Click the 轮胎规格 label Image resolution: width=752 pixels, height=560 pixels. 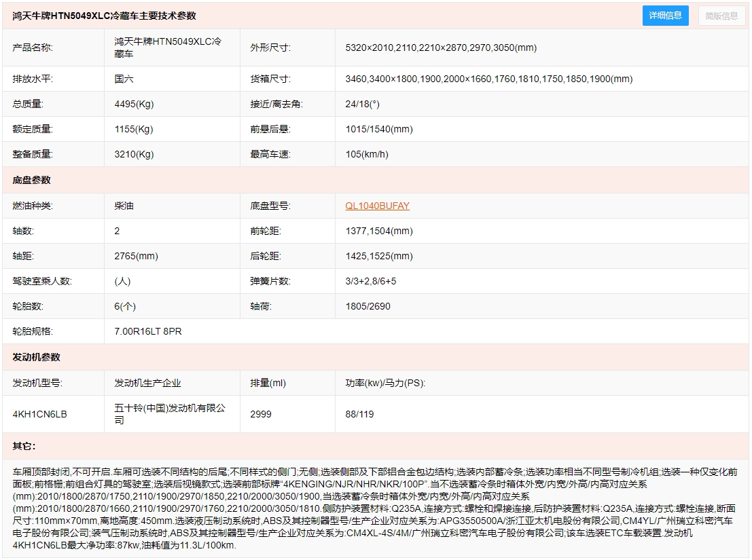(x=33, y=331)
